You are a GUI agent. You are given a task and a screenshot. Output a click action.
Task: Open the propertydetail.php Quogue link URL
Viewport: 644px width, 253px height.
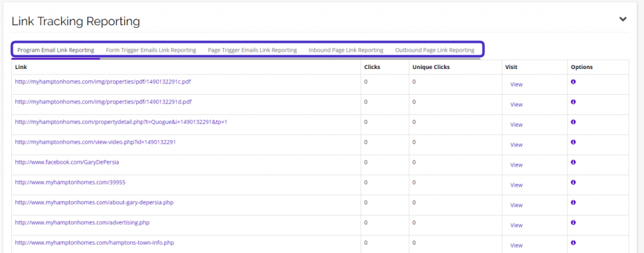tap(121, 122)
